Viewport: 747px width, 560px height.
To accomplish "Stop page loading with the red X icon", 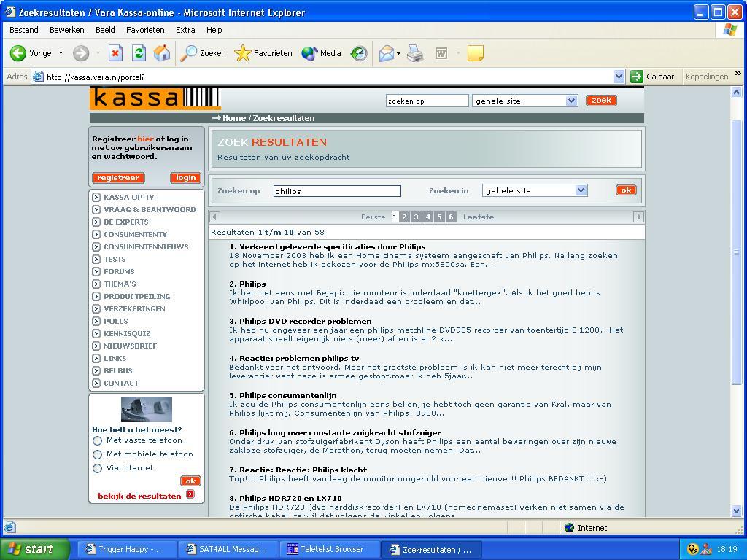I will pos(115,53).
